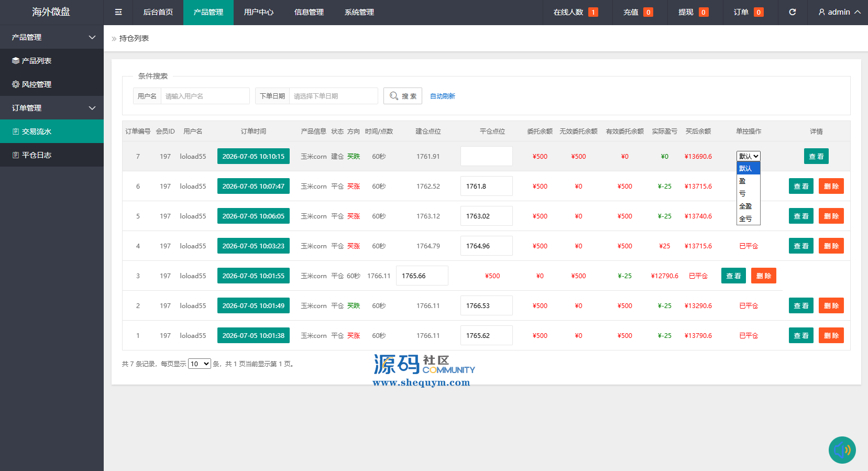Click the order time 2026-07-05 10:10:15
This screenshot has width=868, height=471.
(x=254, y=156)
